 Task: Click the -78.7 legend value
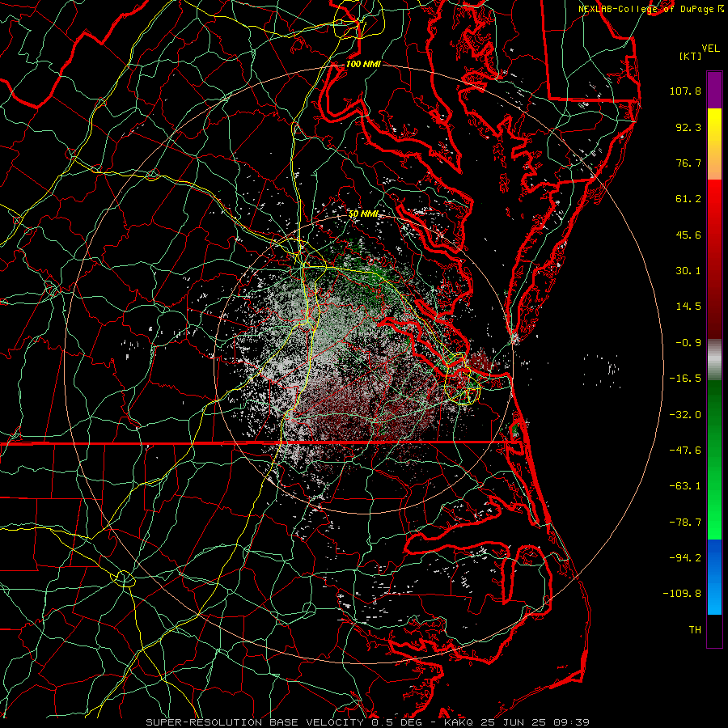click(x=685, y=523)
